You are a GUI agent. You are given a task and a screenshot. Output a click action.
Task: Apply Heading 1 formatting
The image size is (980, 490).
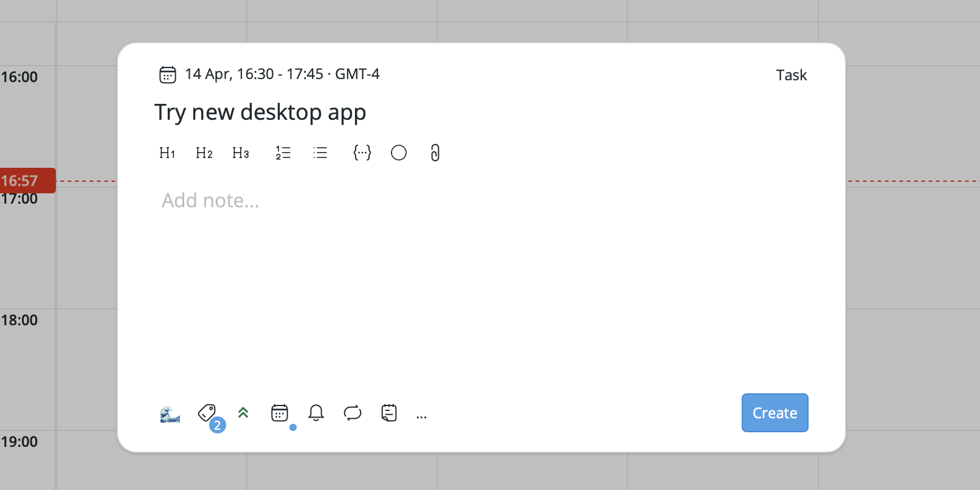point(167,153)
